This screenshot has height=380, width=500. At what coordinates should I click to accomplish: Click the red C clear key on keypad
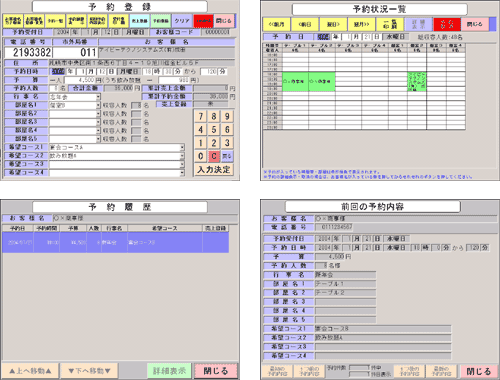[214, 156]
